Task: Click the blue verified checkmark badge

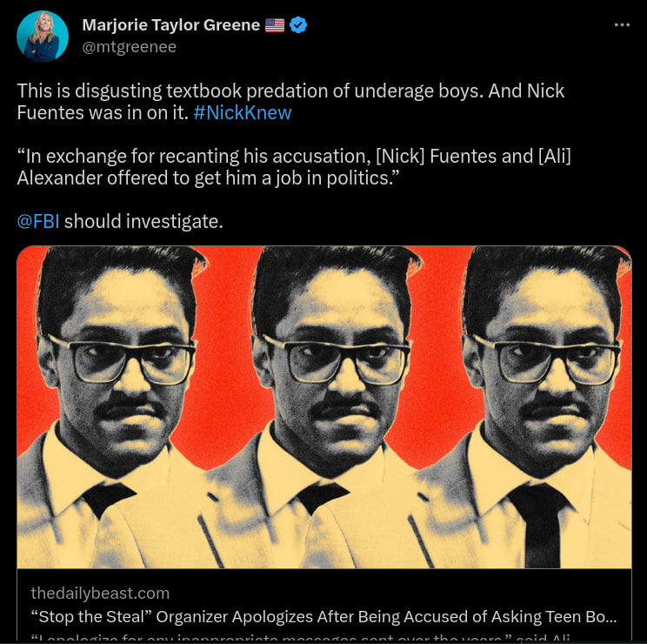Action: click(298, 25)
